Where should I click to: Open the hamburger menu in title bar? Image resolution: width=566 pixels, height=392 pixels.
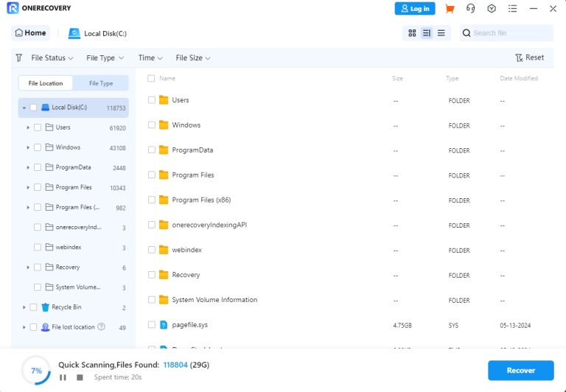pos(512,9)
